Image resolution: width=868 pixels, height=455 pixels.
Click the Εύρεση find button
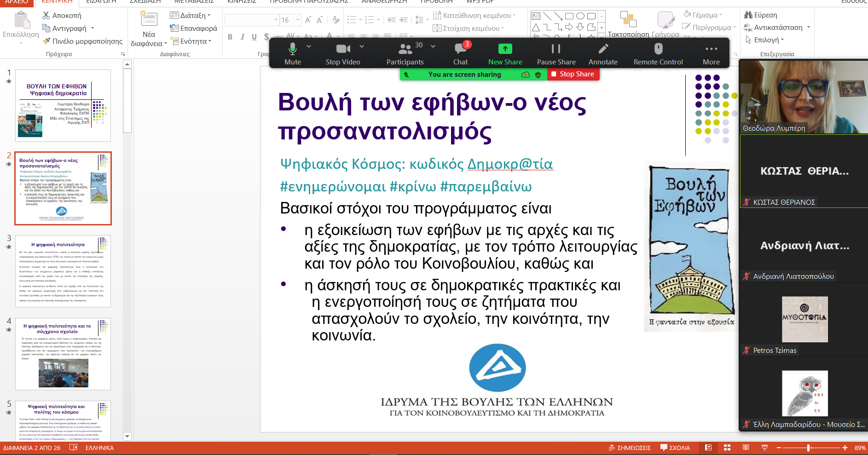(761, 15)
